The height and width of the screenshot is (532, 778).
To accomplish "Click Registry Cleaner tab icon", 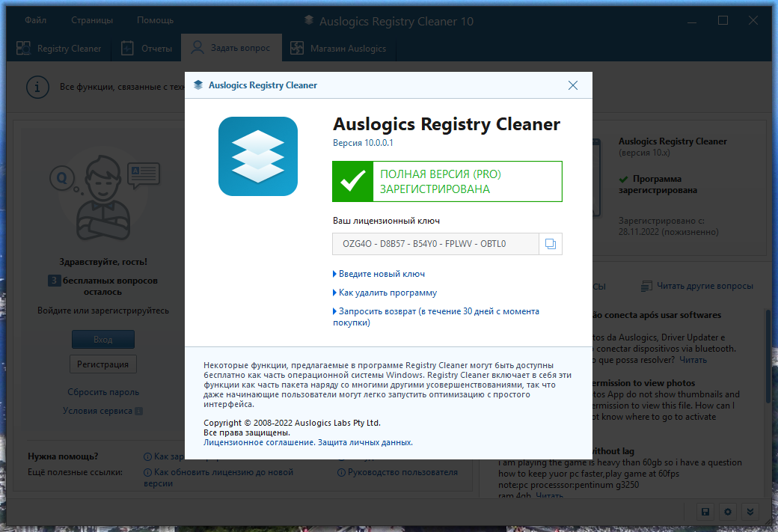I will click(23, 48).
